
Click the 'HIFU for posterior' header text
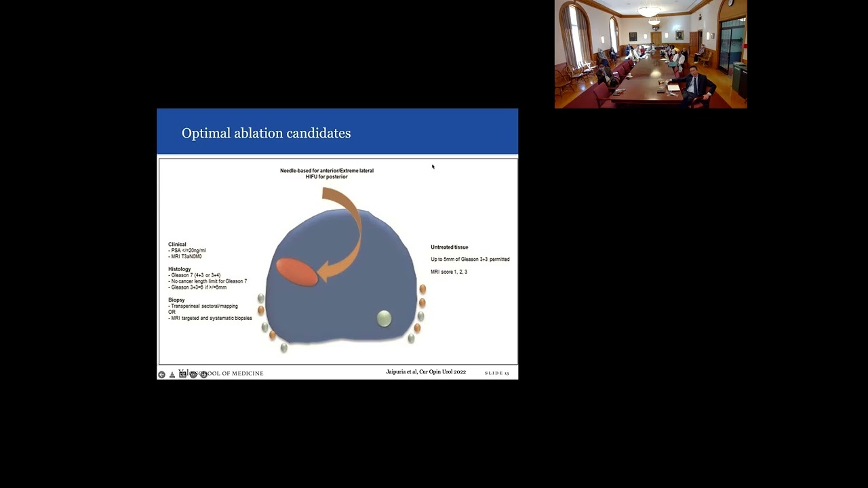(x=328, y=176)
